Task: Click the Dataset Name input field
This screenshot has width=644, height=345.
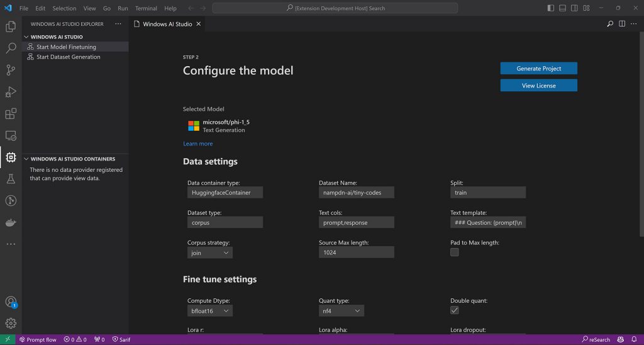Action: pyautogui.click(x=356, y=193)
